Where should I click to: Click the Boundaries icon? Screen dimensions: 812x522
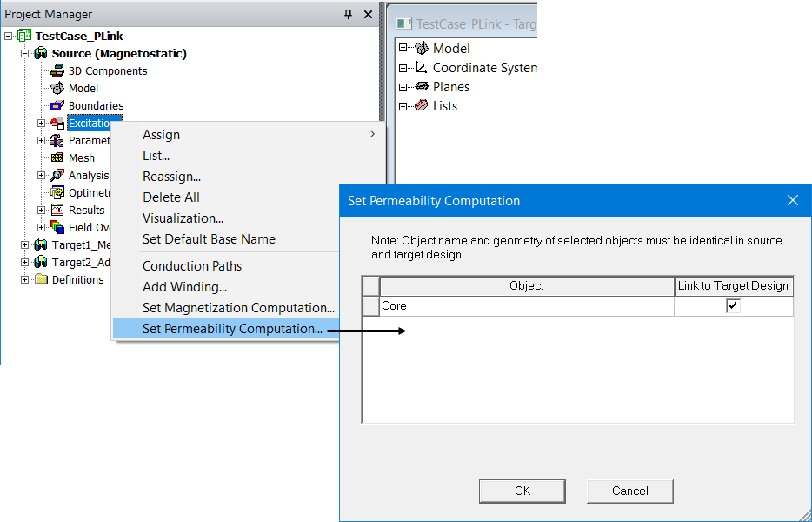point(57,106)
